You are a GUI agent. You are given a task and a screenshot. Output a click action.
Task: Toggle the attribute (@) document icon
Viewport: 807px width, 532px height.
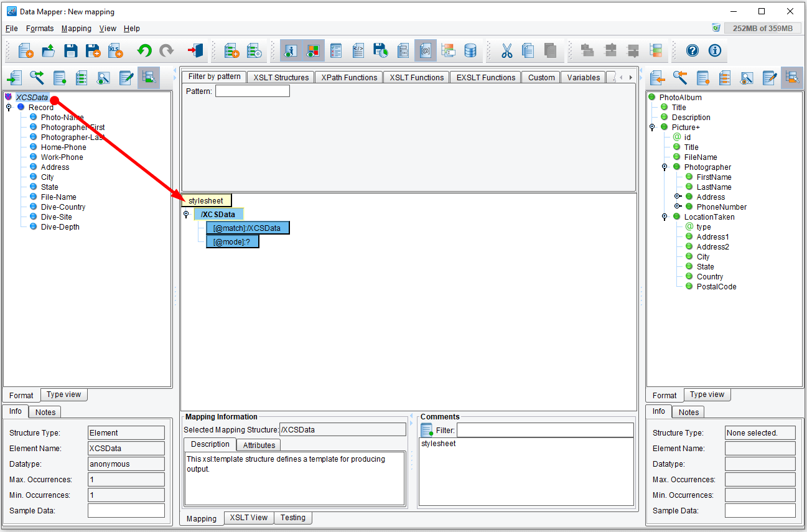click(x=426, y=50)
